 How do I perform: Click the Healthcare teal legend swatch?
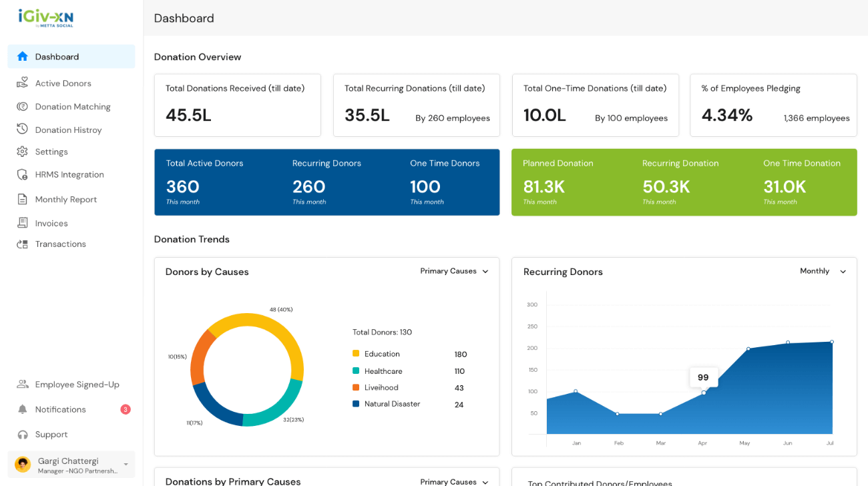coord(356,371)
